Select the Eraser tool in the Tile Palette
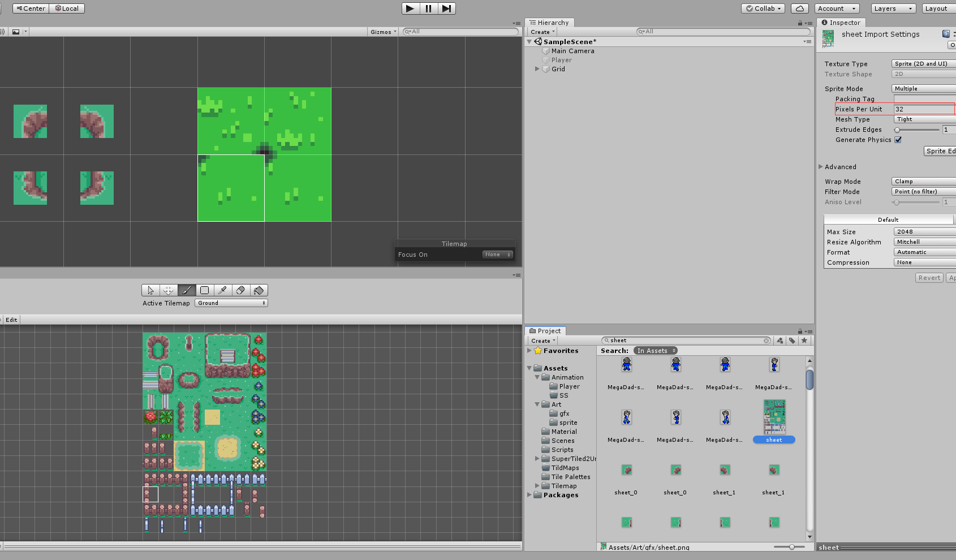956x560 pixels. [240, 290]
